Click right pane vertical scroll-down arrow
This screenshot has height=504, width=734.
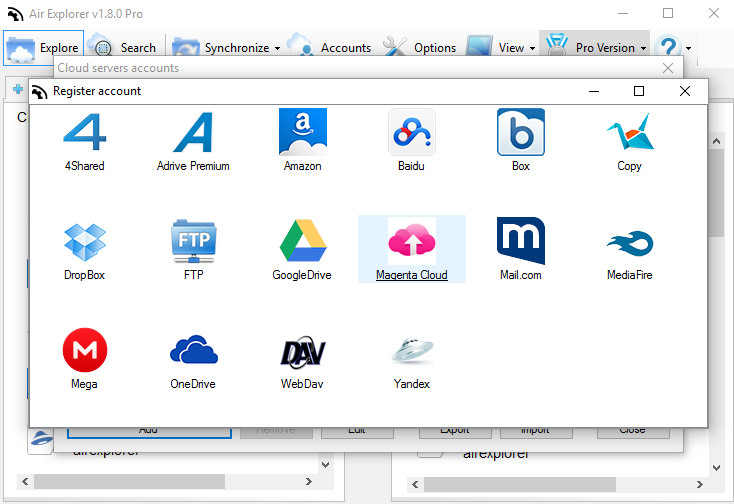pos(716,467)
